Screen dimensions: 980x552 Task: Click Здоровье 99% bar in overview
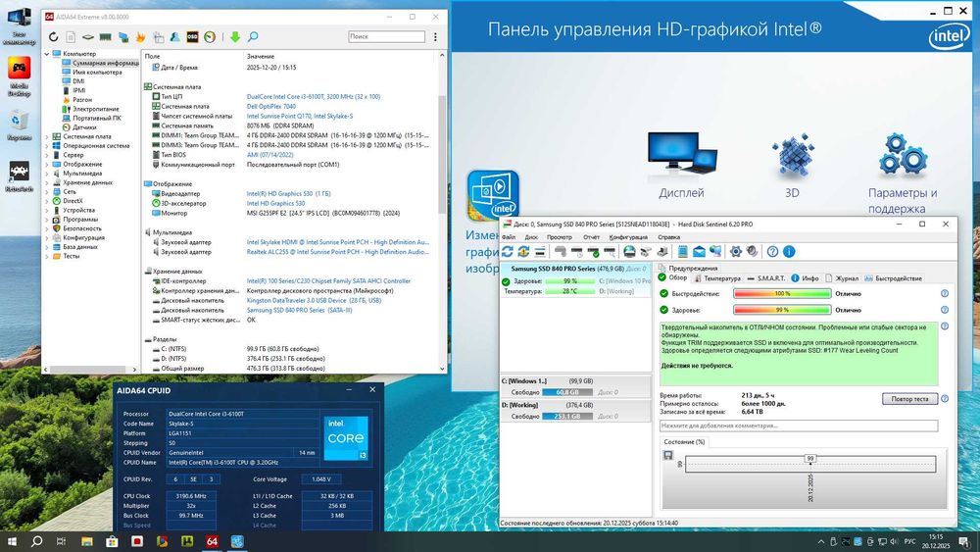click(x=782, y=310)
